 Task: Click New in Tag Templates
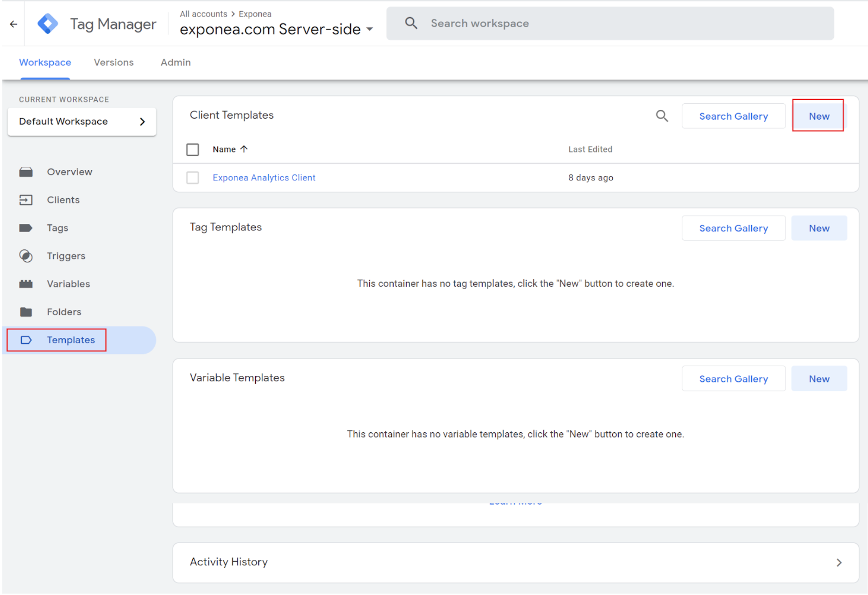click(819, 228)
